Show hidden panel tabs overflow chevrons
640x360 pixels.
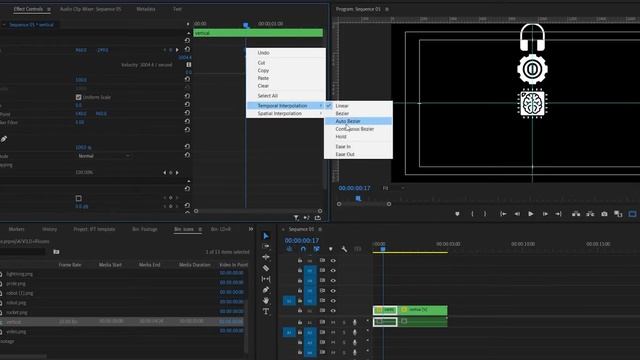[251, 229]
